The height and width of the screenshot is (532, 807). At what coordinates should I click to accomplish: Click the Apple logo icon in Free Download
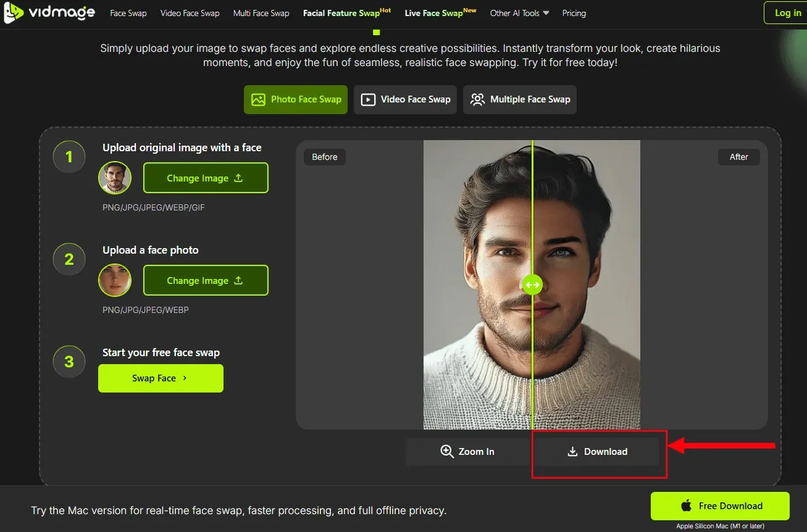tap(686, 505)
